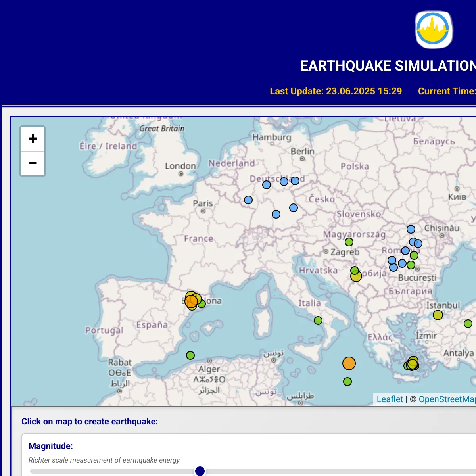Click the EARTHQUAKE SIMULATION title
This screenshot has width=476, height=476.
pyautogui.click(x=388, y=66)
